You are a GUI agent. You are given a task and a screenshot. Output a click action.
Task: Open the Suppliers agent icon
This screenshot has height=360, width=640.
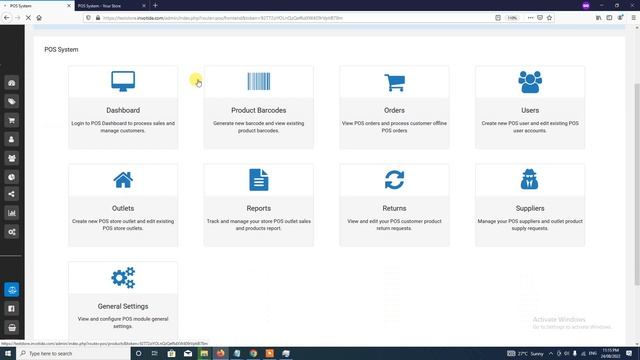click(x=530, y=179)
